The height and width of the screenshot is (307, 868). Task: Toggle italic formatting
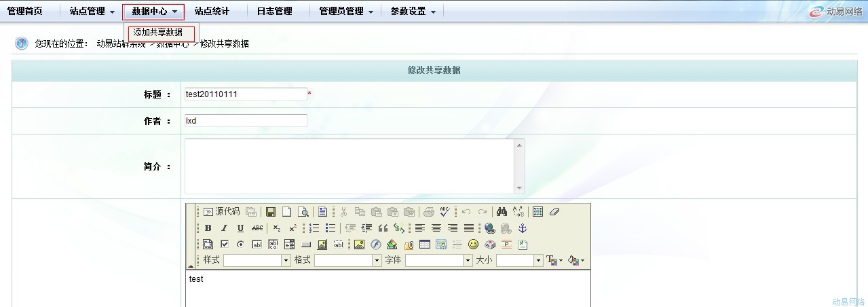pos(224,228)
